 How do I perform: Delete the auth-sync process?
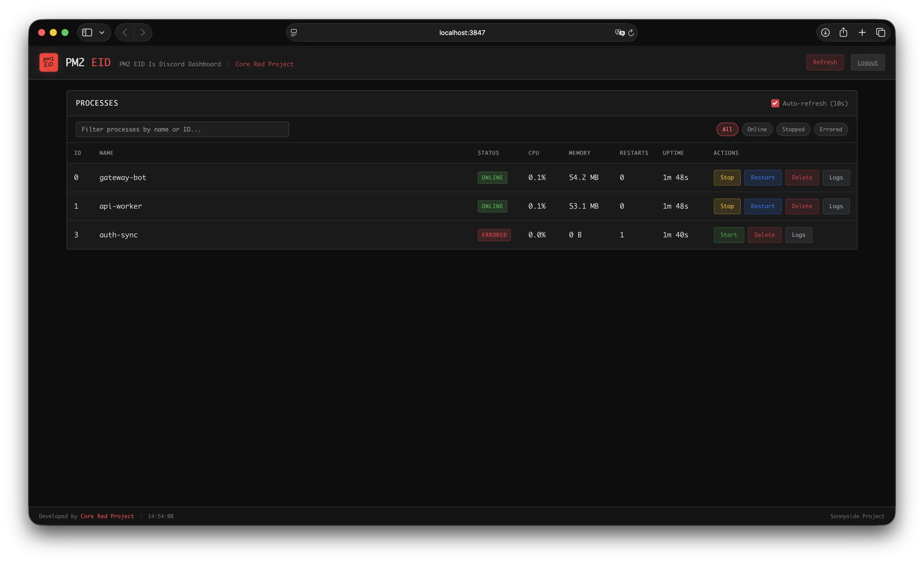tap(764, 235)
